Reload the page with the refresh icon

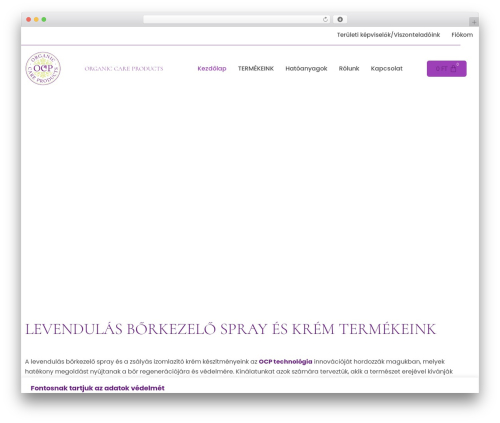(x=325, y=20)
